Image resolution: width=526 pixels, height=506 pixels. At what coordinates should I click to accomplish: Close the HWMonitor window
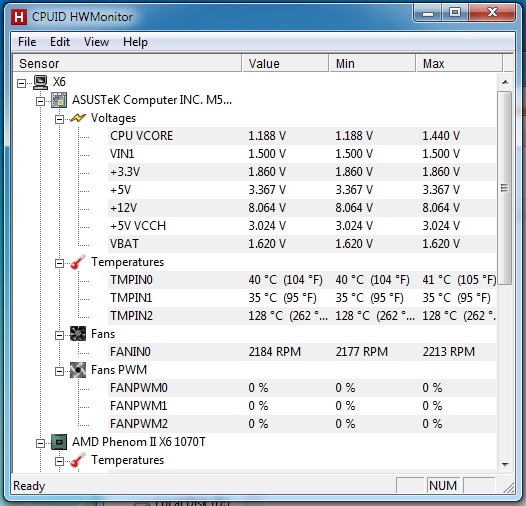pos(492,13)
